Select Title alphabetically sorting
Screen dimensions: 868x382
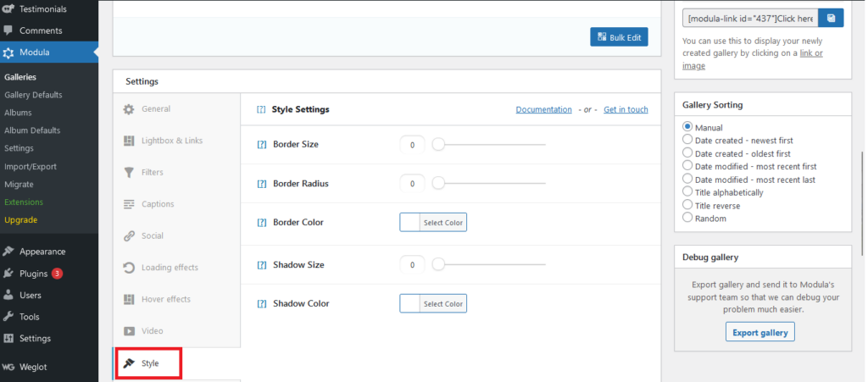click(687, 192)
